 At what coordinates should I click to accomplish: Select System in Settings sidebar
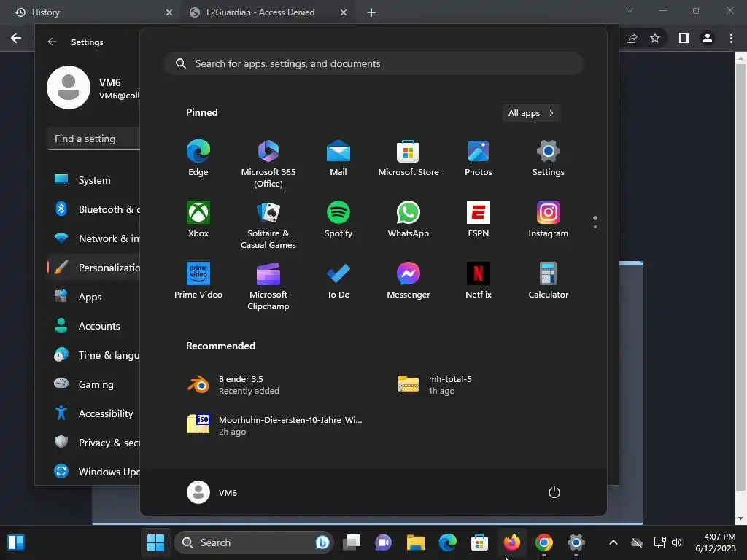(94, 180)
